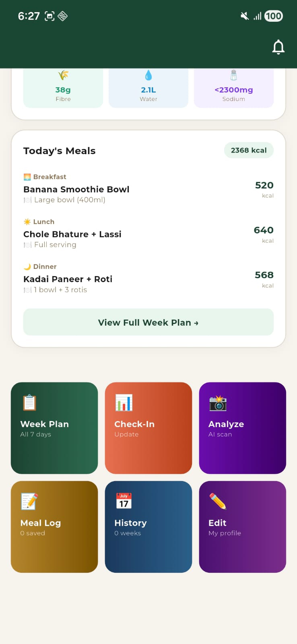Select the Week Plan clipboard icon

pos(29,402)
